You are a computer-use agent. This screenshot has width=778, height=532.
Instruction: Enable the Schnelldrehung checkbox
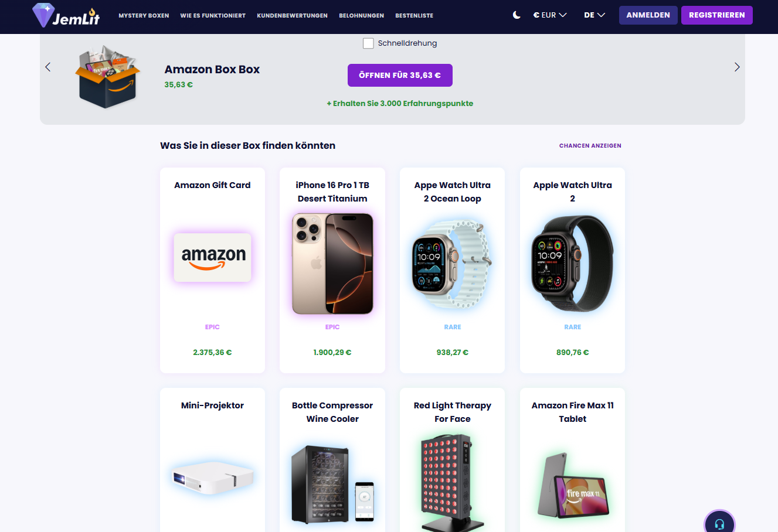pyautogui.click(x=368, y=43)
